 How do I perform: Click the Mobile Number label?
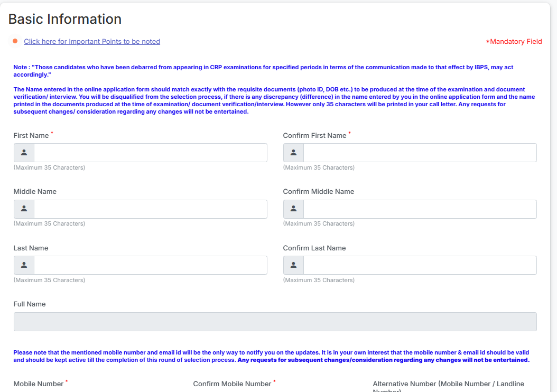(39, 384)
